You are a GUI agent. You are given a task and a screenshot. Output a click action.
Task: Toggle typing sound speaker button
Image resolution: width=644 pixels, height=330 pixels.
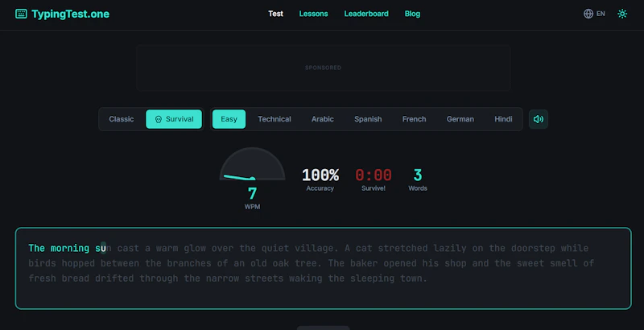click(538, 119)
